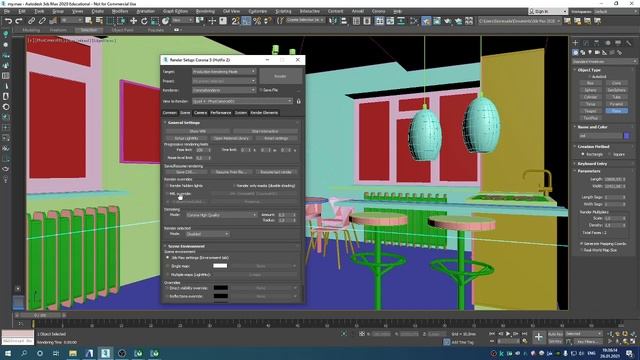Open the Modifiers menu
This screenshot has height=360, width=640.
[x=120, y=11]
